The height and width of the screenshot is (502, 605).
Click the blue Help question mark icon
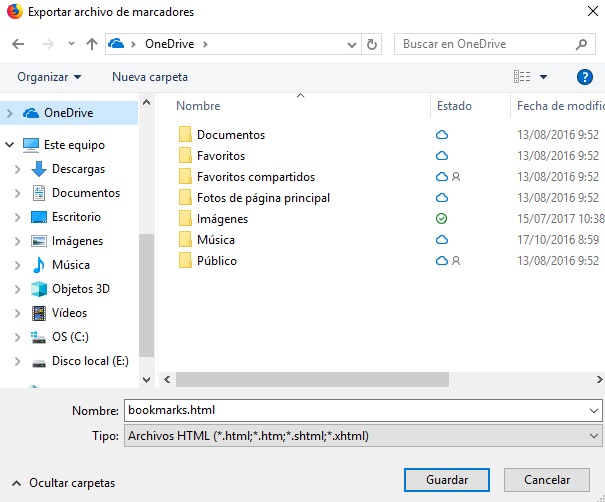585,77
